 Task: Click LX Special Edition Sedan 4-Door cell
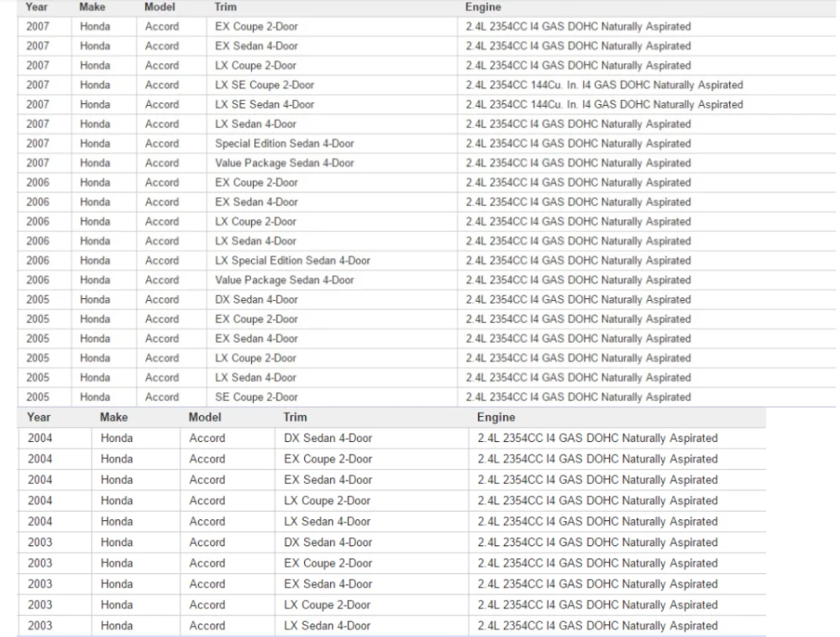point(332,261)
